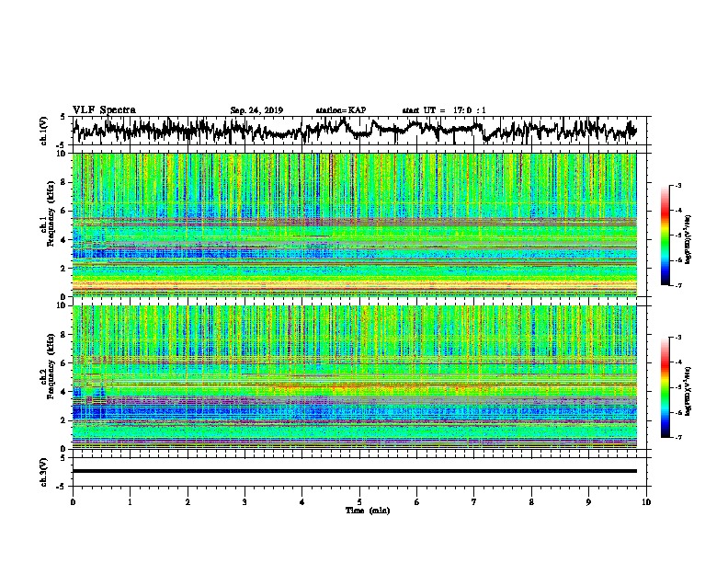Click the ch.1 color bar log(PSD) label
The width and height of the screenshot is (728, 563).
pos(688,240)
